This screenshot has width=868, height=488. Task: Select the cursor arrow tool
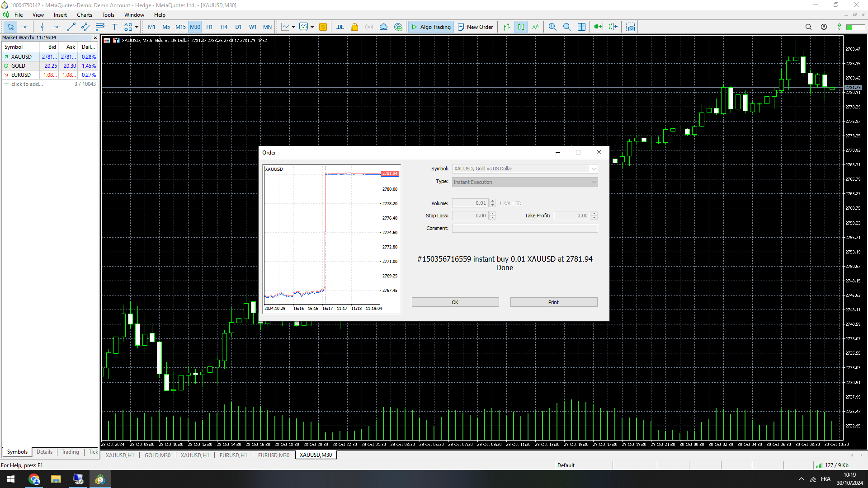coord(10,27)
